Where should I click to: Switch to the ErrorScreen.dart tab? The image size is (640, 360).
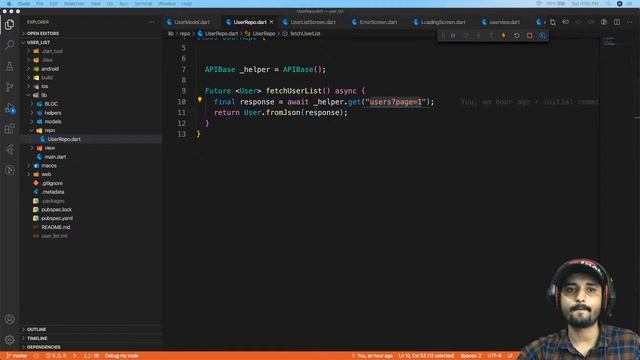click(x=378, y=22)
